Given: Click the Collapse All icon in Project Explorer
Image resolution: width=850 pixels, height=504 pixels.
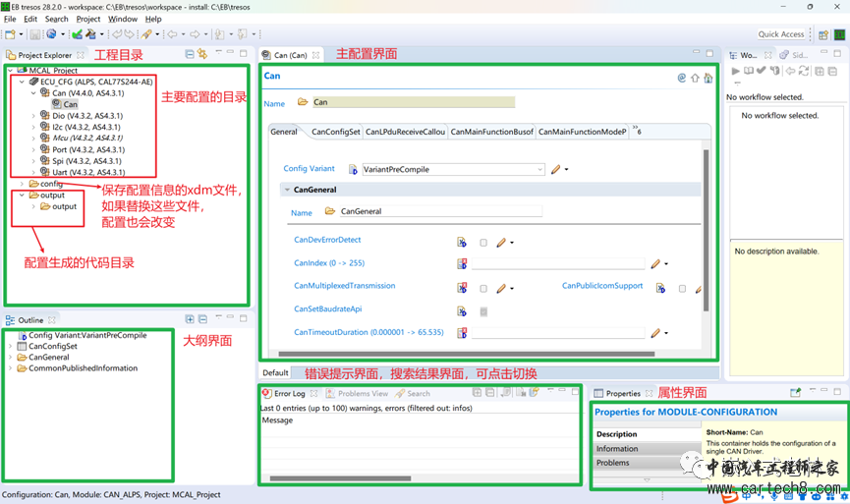Looking at the screenshot, I should click(x=188, y=54).
